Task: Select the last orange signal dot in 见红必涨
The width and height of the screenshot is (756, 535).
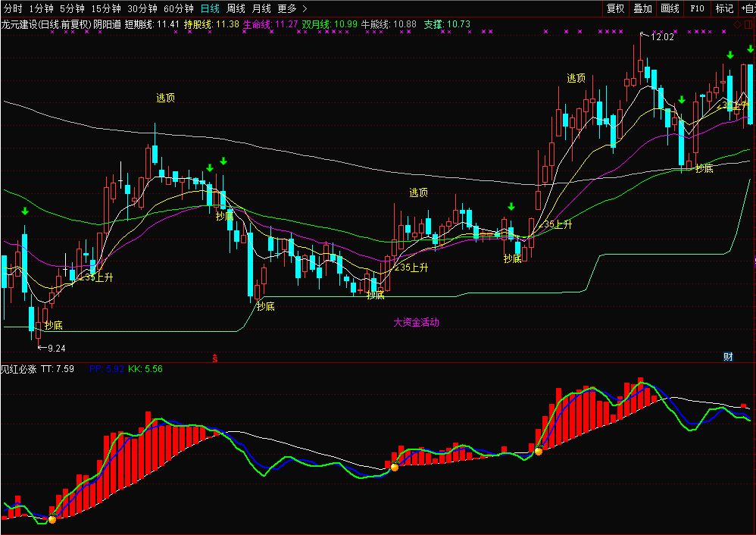Action: (539, 452)
